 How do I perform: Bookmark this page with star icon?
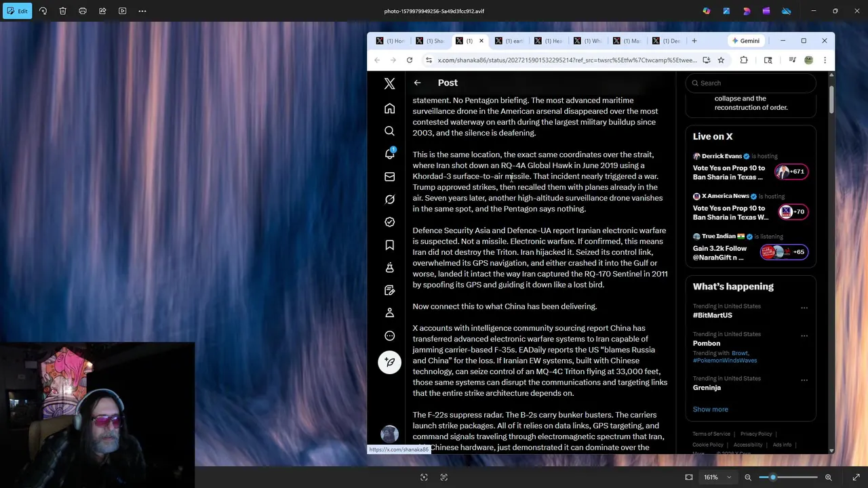721,60
